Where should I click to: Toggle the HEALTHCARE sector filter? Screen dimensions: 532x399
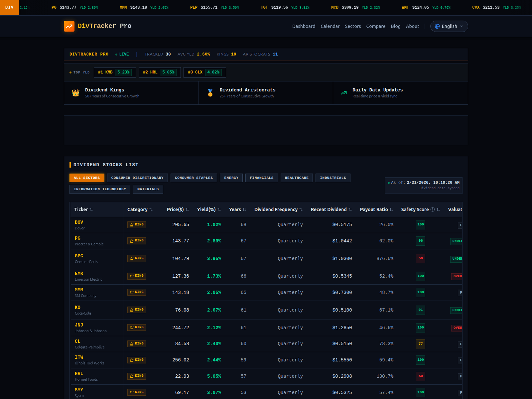297,178
